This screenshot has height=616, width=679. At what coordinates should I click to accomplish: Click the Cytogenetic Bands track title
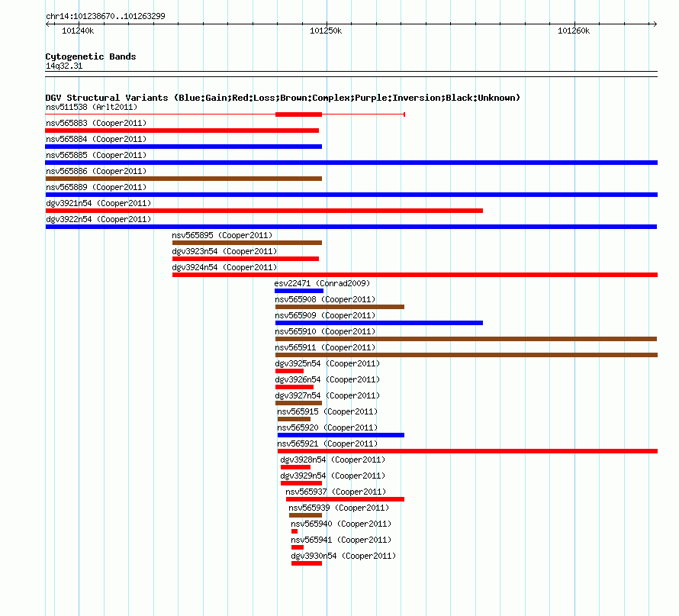coord(91,56)
